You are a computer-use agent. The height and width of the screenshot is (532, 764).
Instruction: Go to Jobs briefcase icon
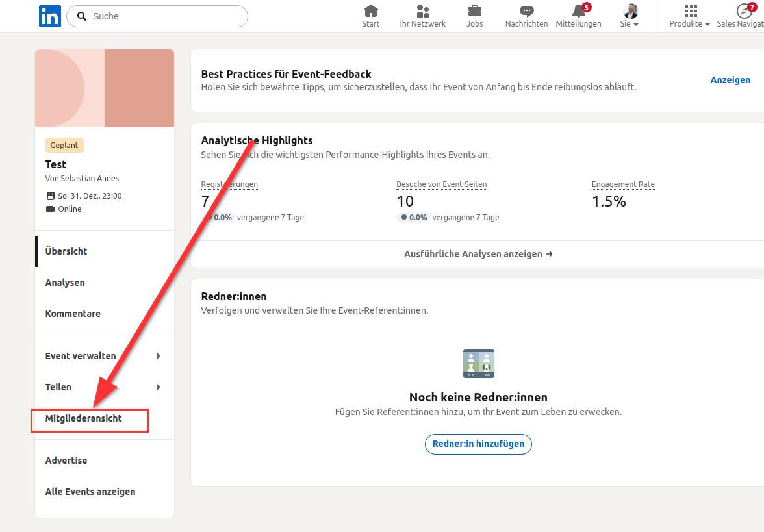click(475, 12)
